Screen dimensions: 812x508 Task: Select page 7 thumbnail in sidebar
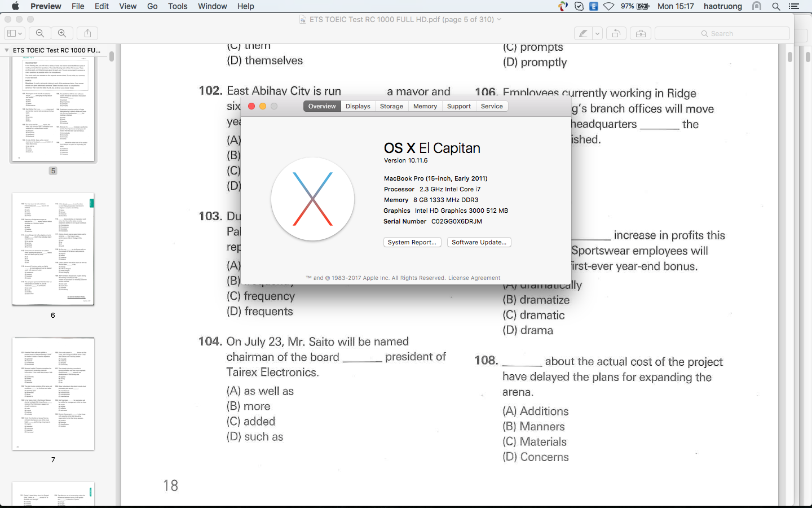[x=54, y=393]
